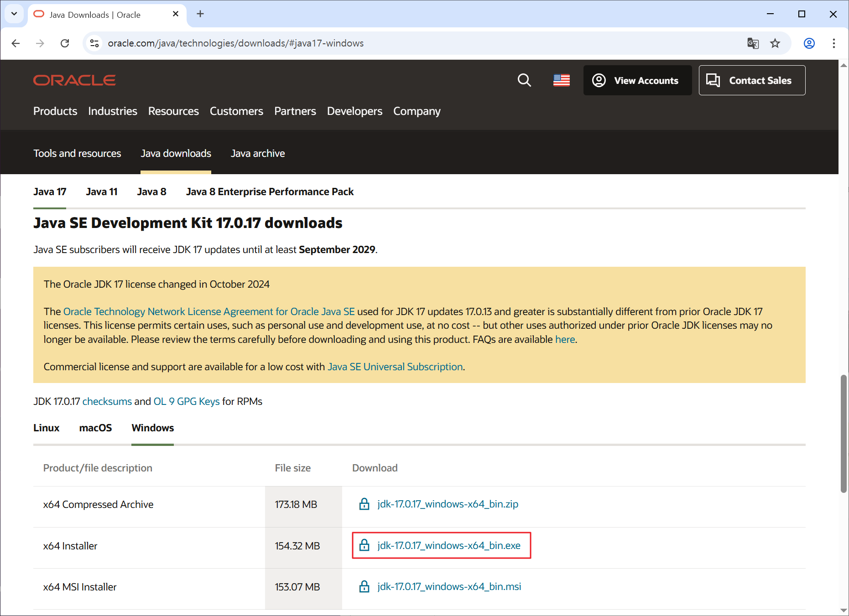Click the Chrome forward arrow
849x616 pixels.
[x=40, y=43]
